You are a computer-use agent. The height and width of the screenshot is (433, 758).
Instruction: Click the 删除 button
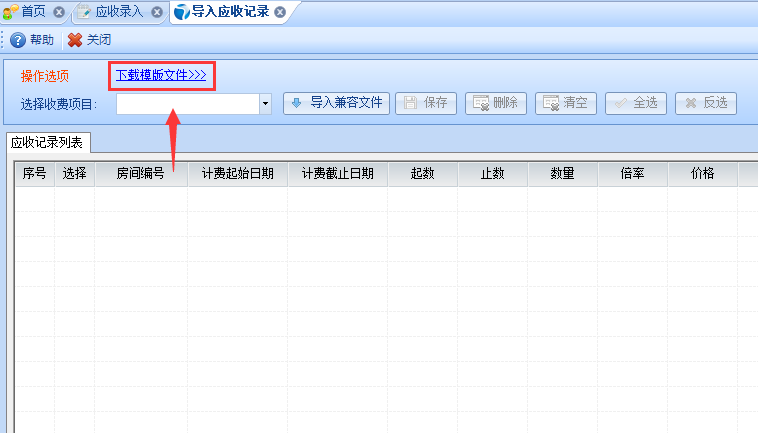tap(496, 103)
